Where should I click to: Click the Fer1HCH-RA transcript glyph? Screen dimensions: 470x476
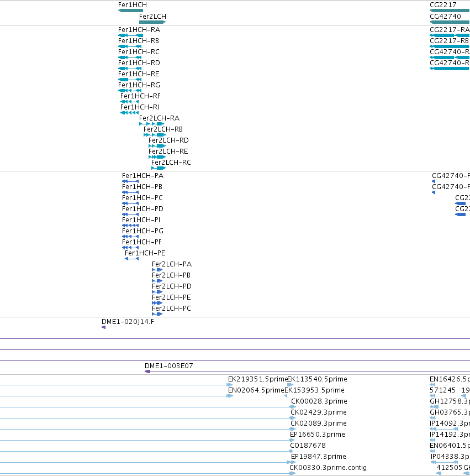point(130,35)
